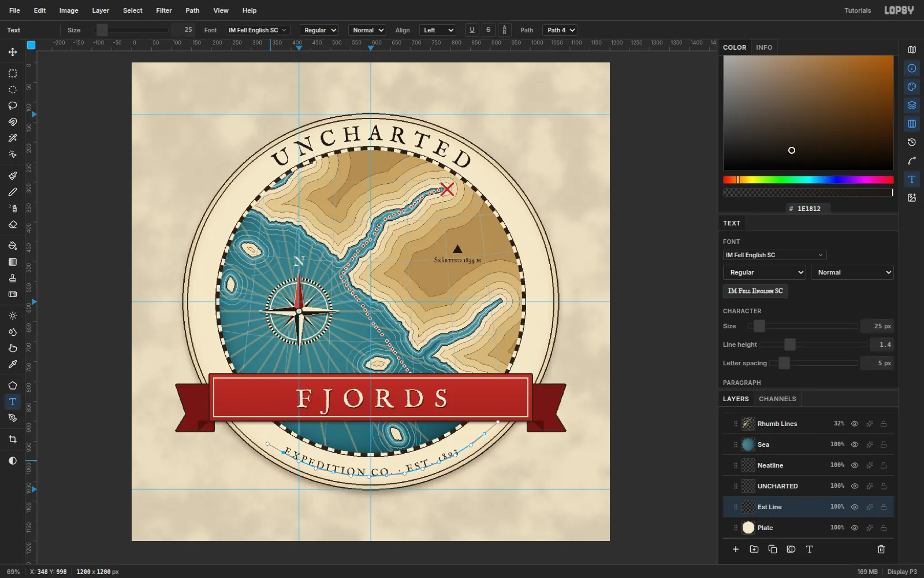The image size is (924, 578).
Task: Click the hue spectrum slider
Action: 808,180
